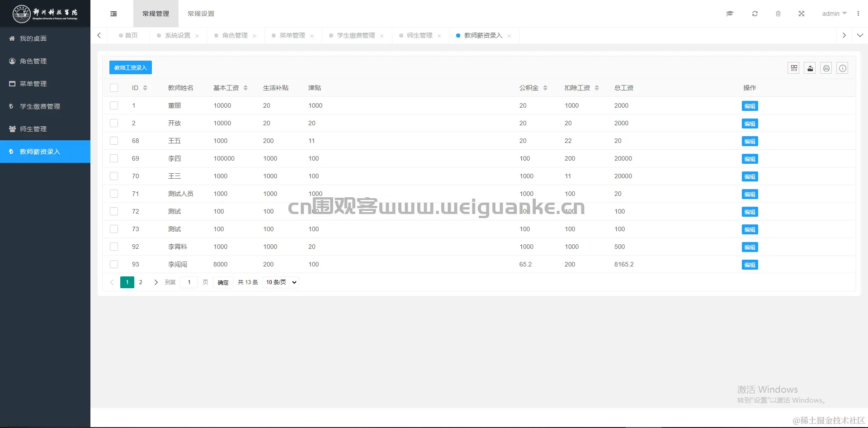Click the 100000 base salary cell
Screen dimensions: 868x428
coord(224,158)
